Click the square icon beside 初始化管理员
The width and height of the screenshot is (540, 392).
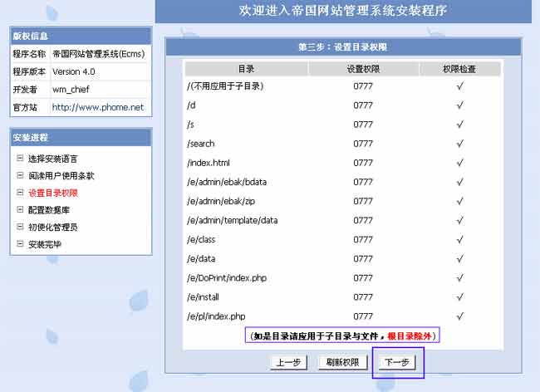pos(20,227)
